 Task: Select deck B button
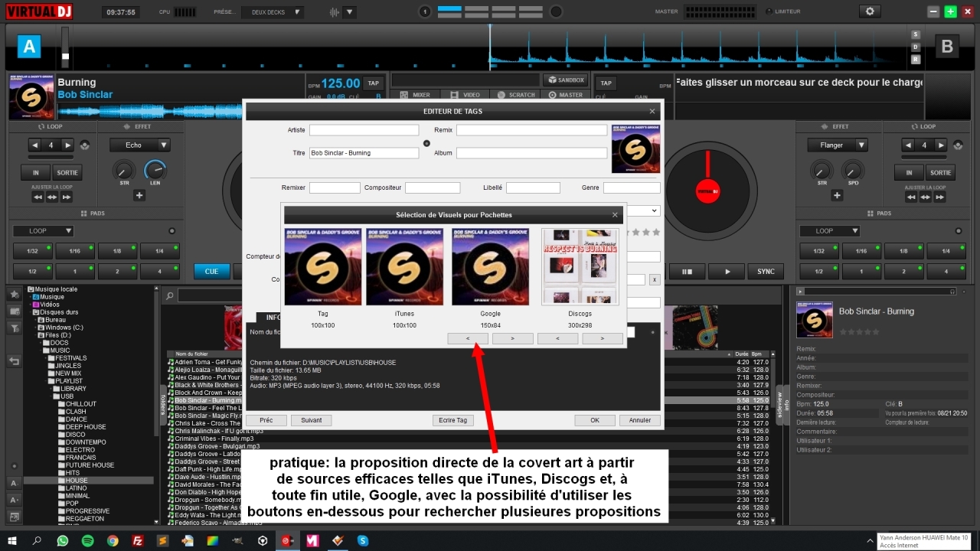pos(947,47)
